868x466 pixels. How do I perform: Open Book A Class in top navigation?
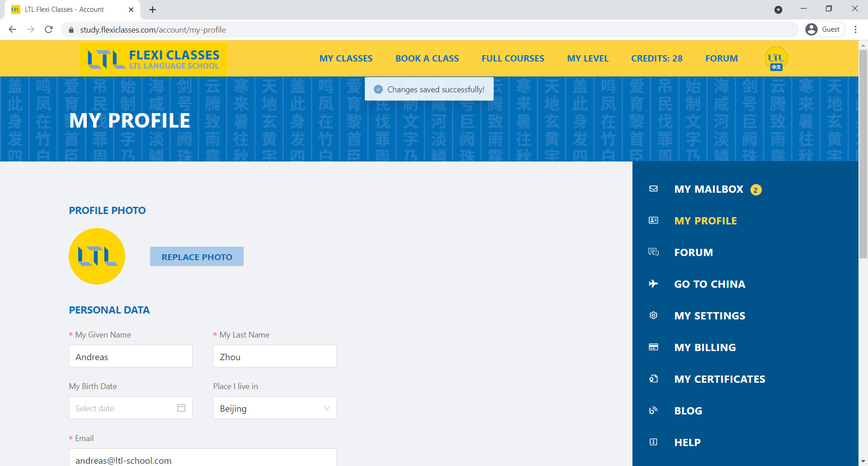(x=427, y=58)
